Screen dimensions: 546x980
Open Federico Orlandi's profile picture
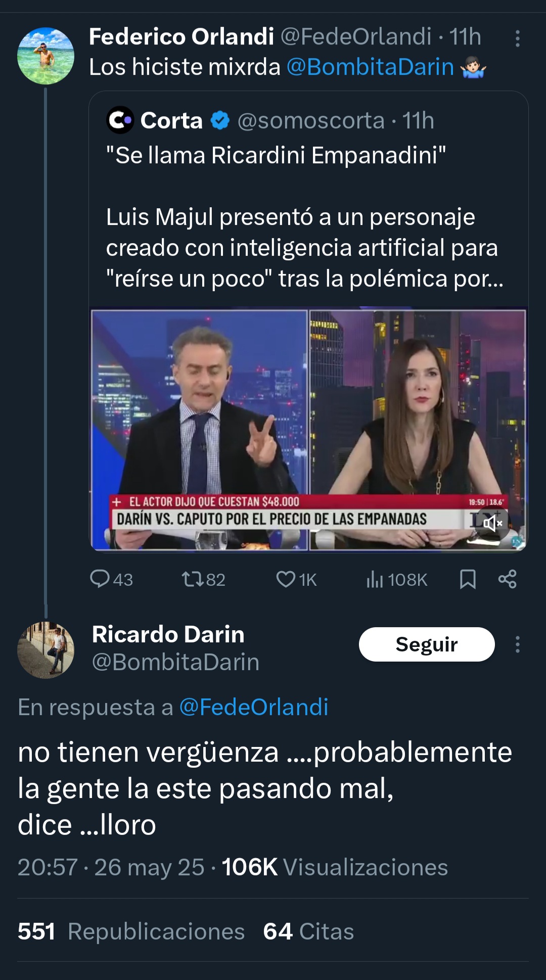45,56
